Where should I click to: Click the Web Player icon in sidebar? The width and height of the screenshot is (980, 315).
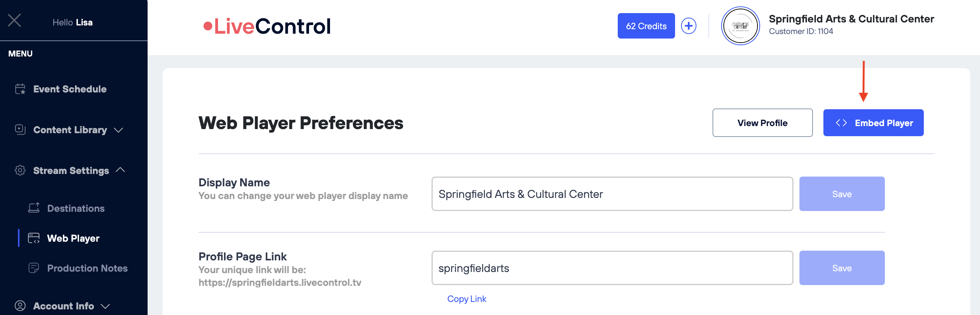click(x=34, y=238)
